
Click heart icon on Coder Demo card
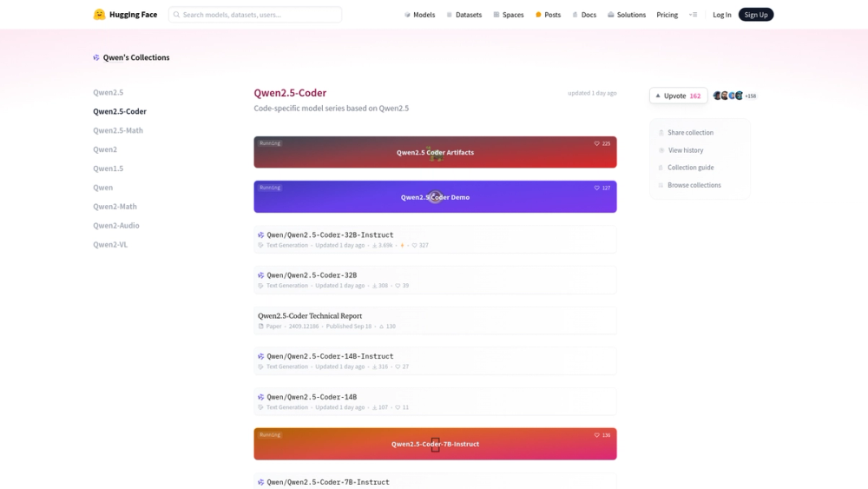pyautogui.click(x=597, y=188)
